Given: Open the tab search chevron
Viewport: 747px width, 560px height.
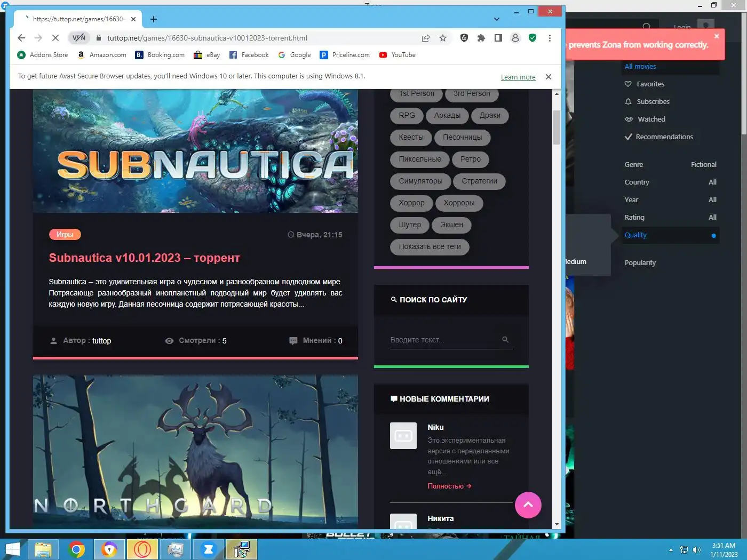Looking at the screenshot, I should click(x=497, y=19).
